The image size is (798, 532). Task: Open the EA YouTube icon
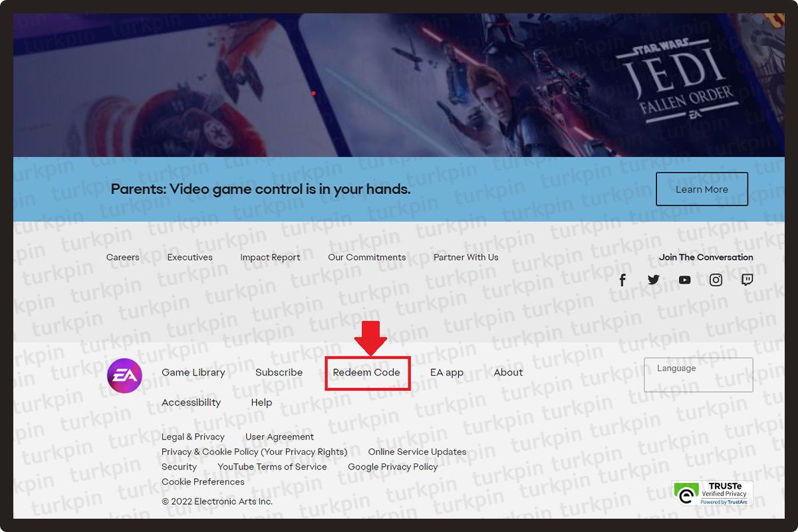point(685,280)
